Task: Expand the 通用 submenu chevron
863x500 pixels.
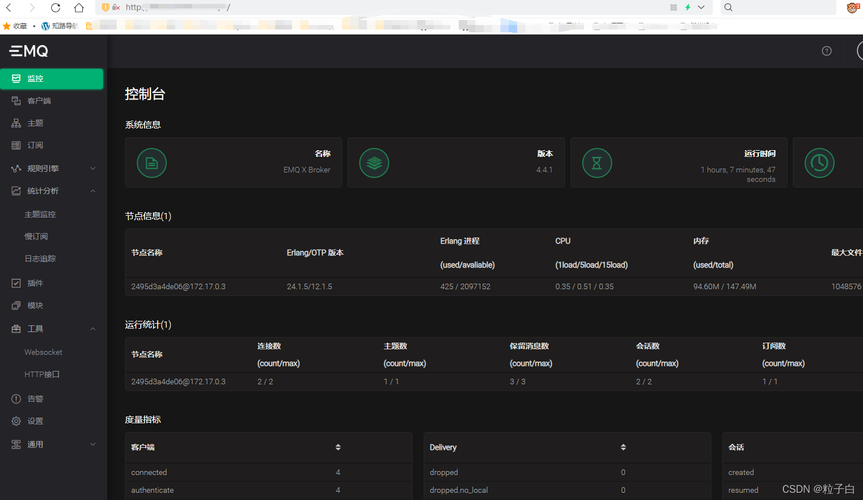Action: point(92,444)
